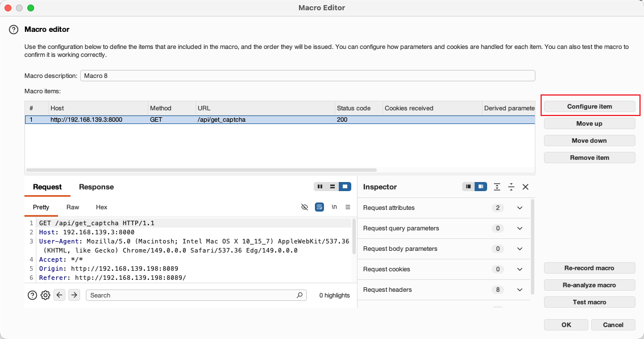Click Re-record macro
Image resolution: width=644 pixels, height=339 pixels.
point(589,268)
